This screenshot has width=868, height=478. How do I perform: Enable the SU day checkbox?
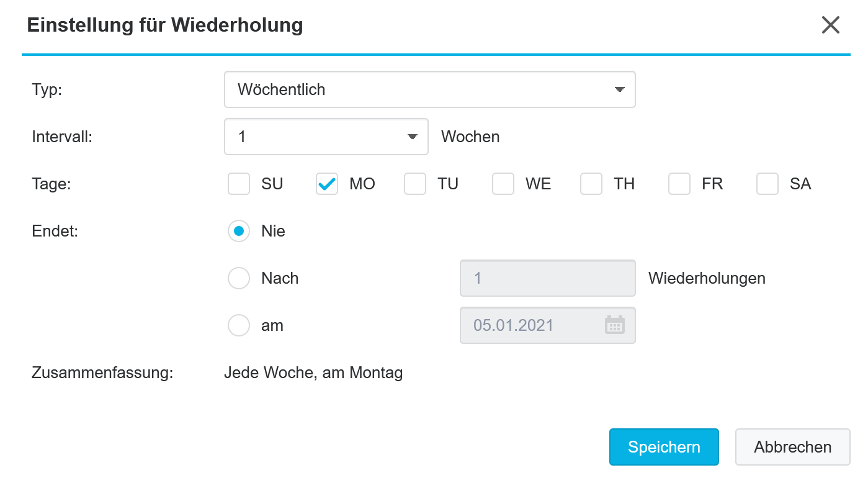click(x=239, y=184)
